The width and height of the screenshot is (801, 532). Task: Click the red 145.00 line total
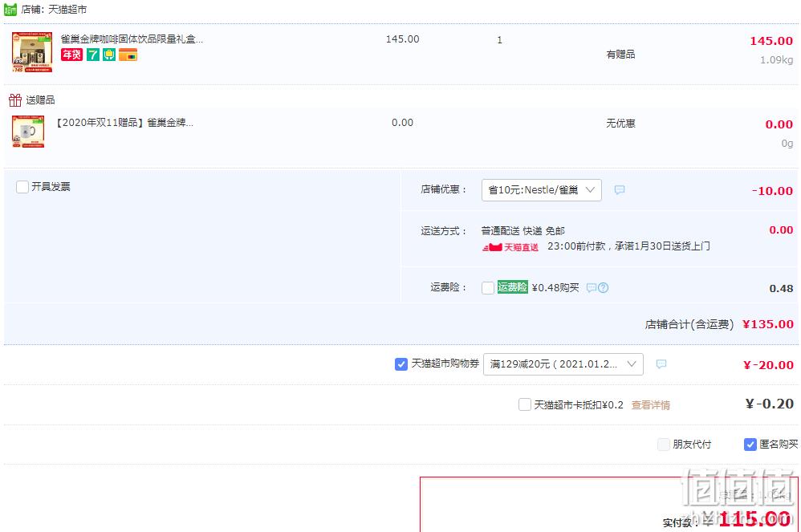coord(771,41)
